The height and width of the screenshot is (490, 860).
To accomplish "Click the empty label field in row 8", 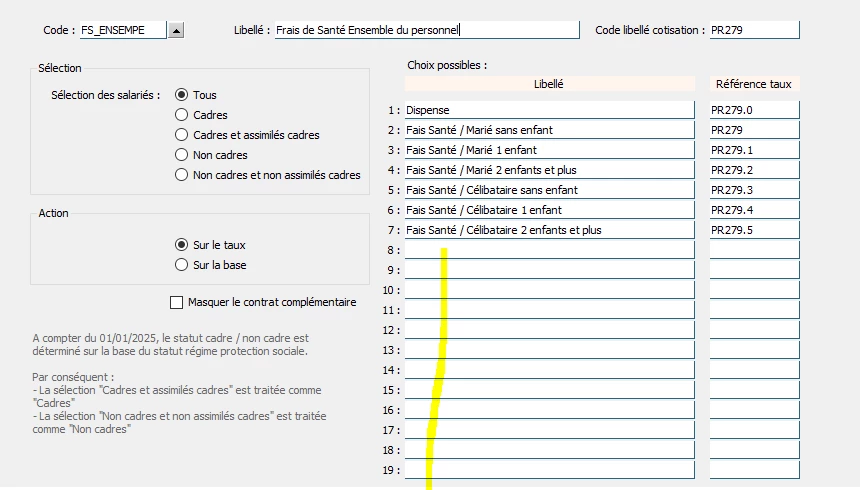I will (548, 250).
